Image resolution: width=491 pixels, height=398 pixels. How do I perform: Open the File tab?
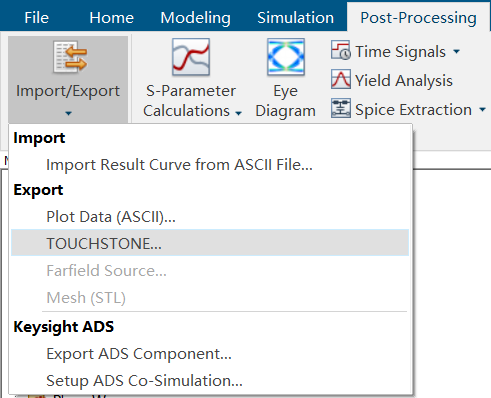(x=37, y=18)
